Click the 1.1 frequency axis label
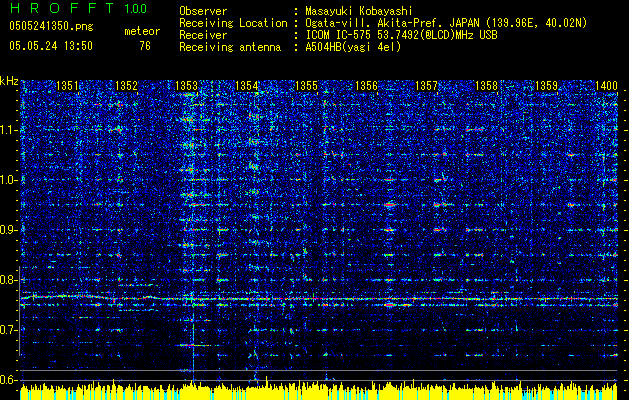Image resolution: width=629 pixels, height=400 pixels. click(9, 130)
